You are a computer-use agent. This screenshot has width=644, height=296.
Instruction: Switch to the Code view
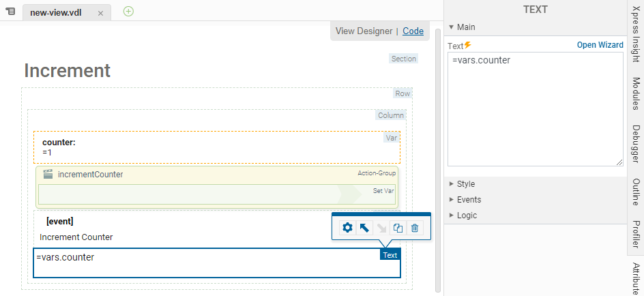pos(413,31)
